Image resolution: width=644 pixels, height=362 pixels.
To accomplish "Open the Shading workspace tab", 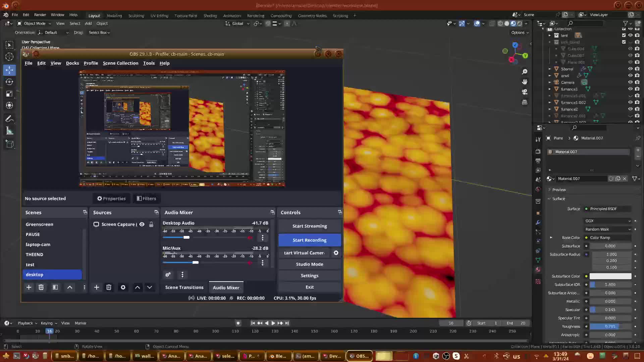I will (210, 16).
